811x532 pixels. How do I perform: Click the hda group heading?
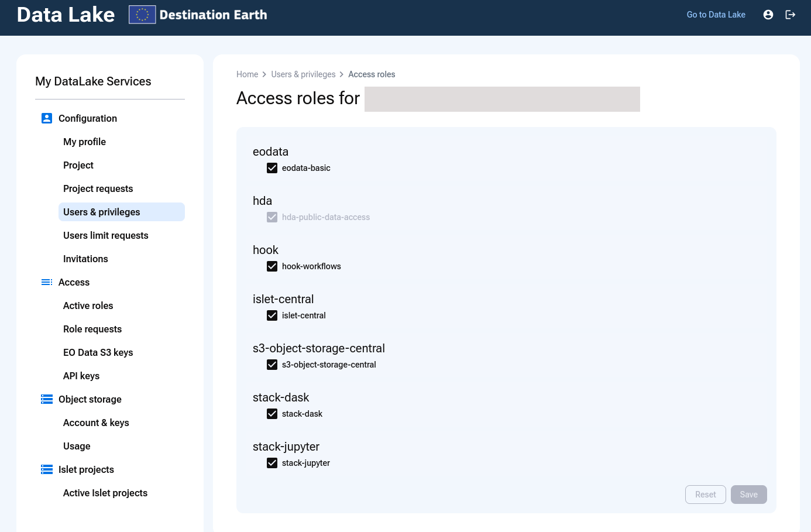[262, 201]
